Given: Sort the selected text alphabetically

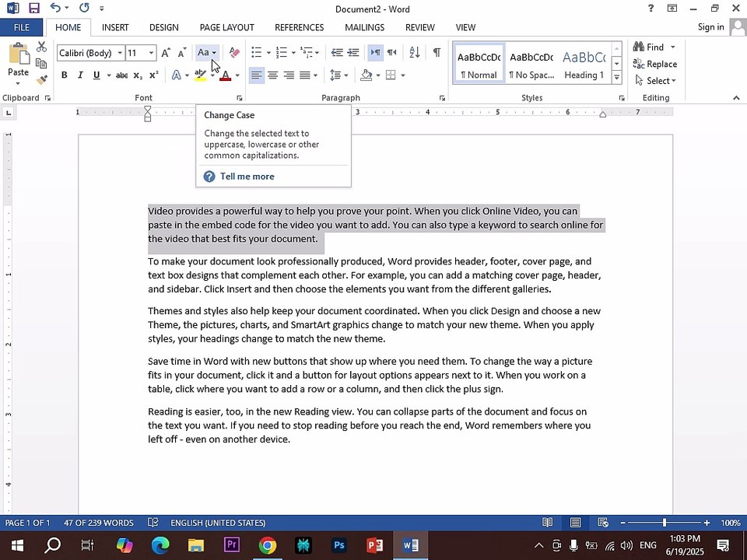Looking at the screenshot, I should coord(415,52).
